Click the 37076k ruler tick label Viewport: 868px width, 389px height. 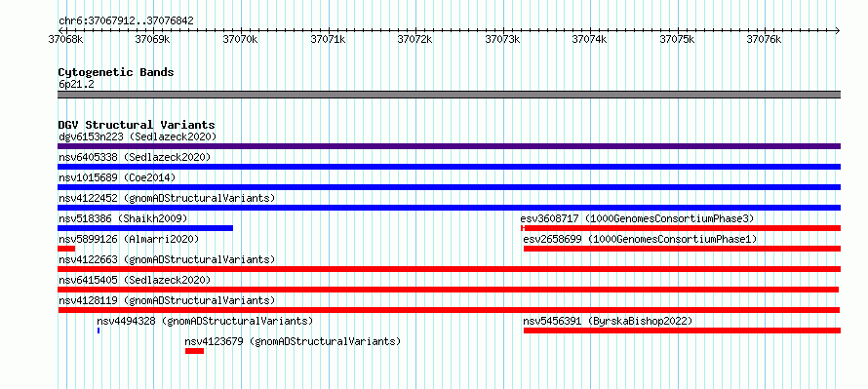coord(764,39)
